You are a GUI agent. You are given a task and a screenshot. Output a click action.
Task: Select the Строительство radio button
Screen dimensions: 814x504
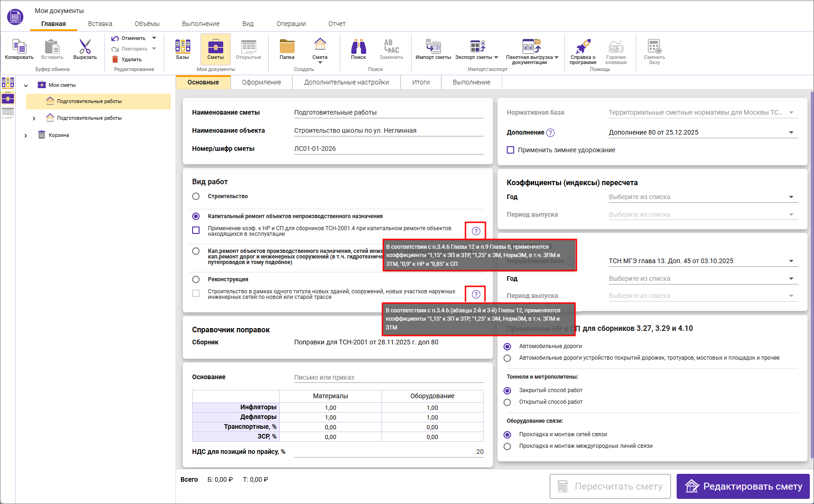[x=196, y=196]
